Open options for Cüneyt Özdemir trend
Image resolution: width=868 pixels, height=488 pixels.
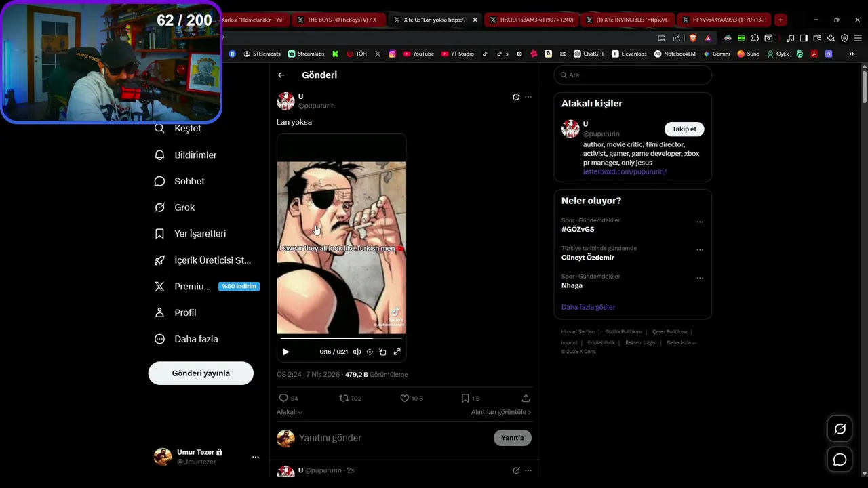click(700, 249)
